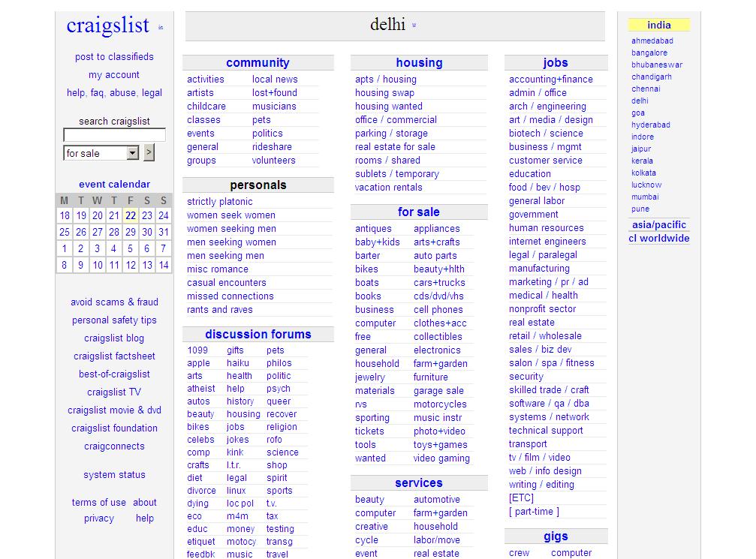This screenshot has height=559, width=756.
Task: Open rants and raves link
Action: point(219,309)
